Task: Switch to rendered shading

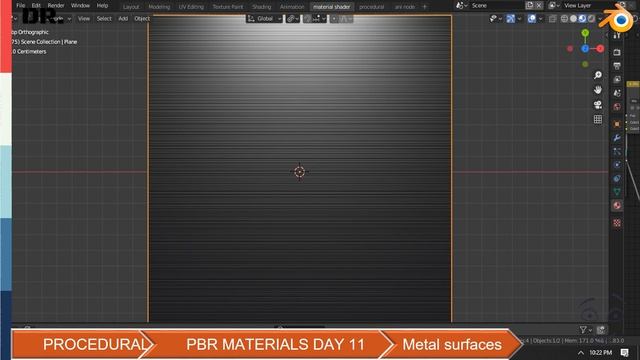Action: pyautogui.click(x=591, y=18)
